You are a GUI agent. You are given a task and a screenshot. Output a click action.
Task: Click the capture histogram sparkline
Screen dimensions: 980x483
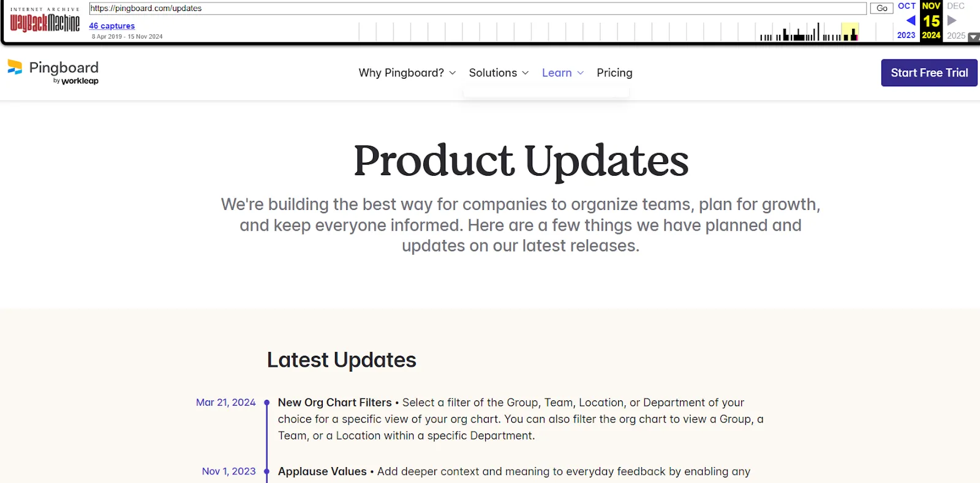[625, 32]
